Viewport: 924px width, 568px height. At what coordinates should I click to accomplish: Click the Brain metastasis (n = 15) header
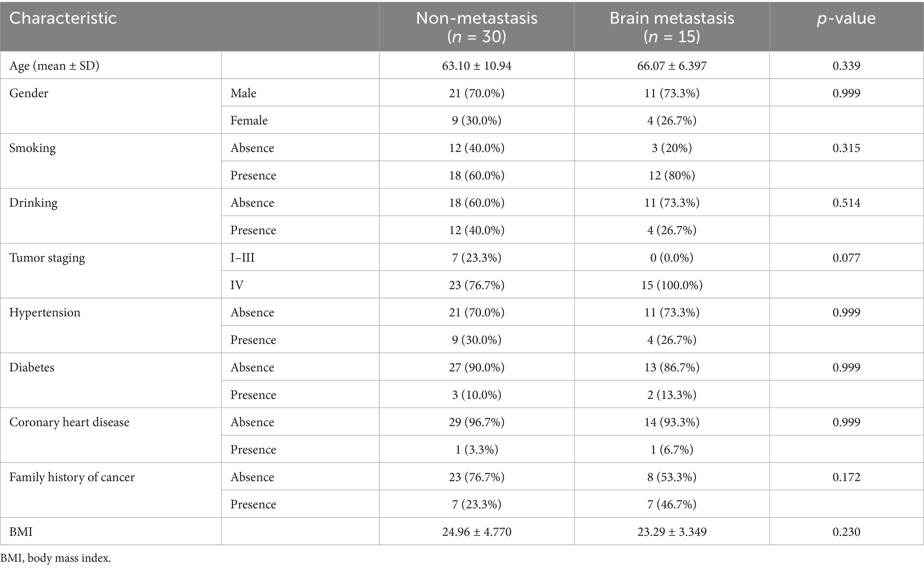672,27
